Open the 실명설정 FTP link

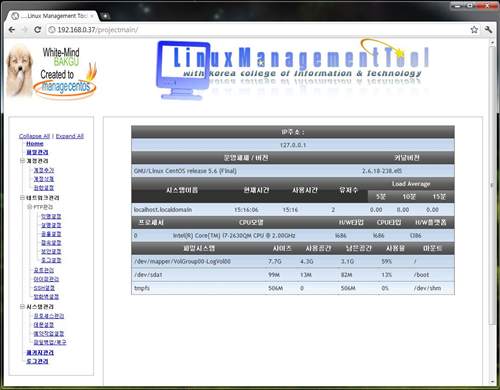click(51, 225)
